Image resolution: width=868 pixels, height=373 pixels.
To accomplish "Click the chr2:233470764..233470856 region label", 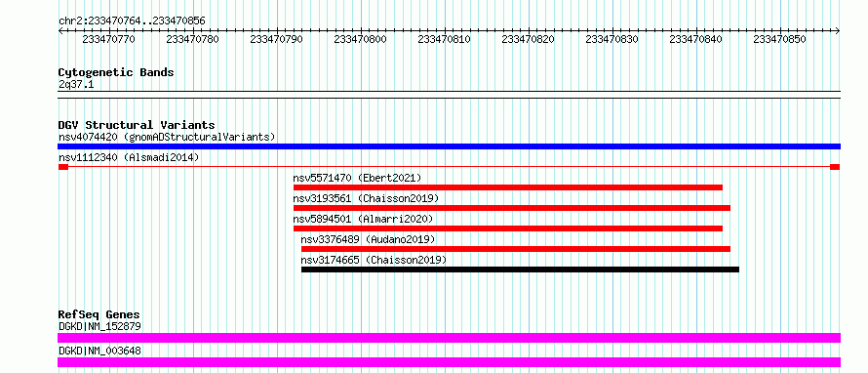I will [132, 21].
